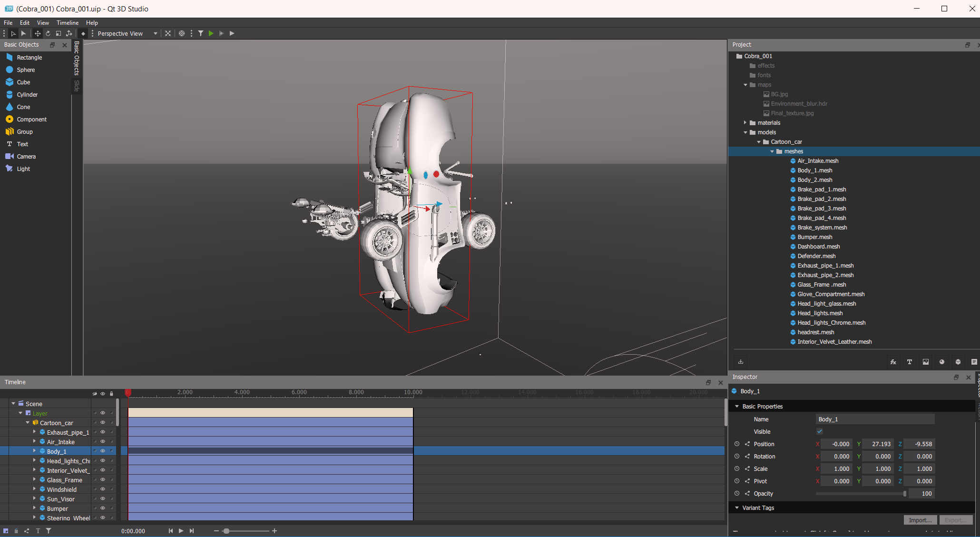The image size is (980, 537).
Task: Select the Rotate tool in toolbar
Action: point(48,33)
